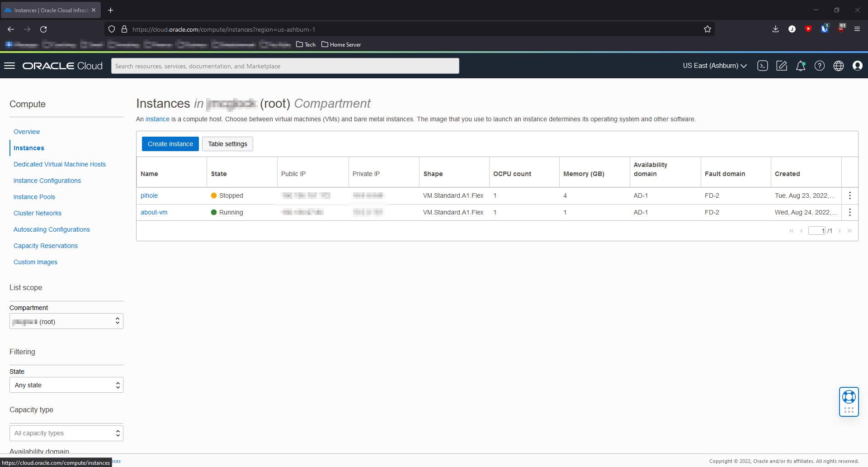Open the announcements pencil icon
The height and width of the screenshot is (467, 868).
pyautogui.click(x=782, y=66)
